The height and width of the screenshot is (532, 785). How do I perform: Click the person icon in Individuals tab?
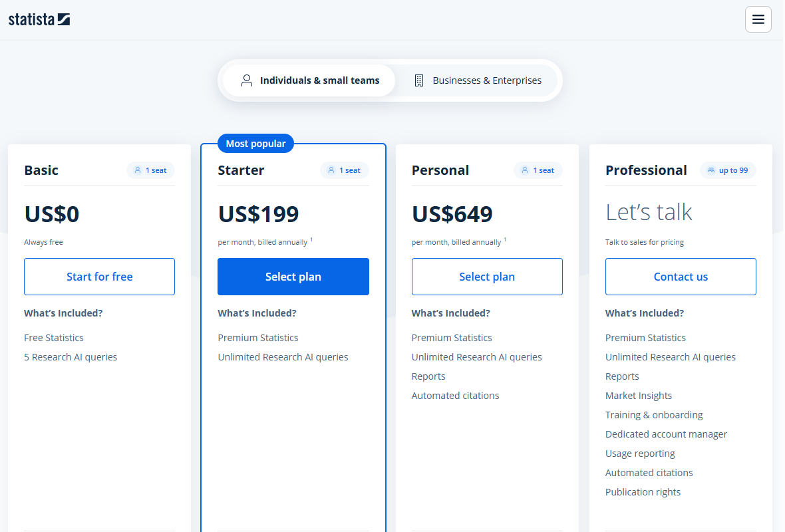[247, 80]
